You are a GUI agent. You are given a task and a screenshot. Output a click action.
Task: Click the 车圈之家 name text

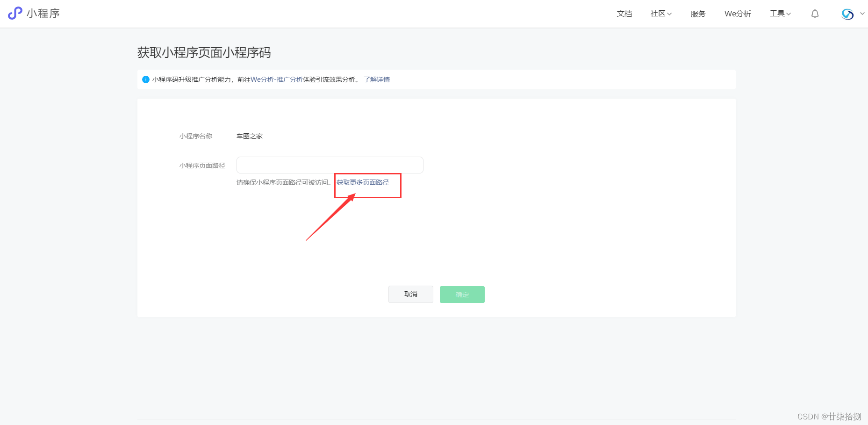point(250,136)
